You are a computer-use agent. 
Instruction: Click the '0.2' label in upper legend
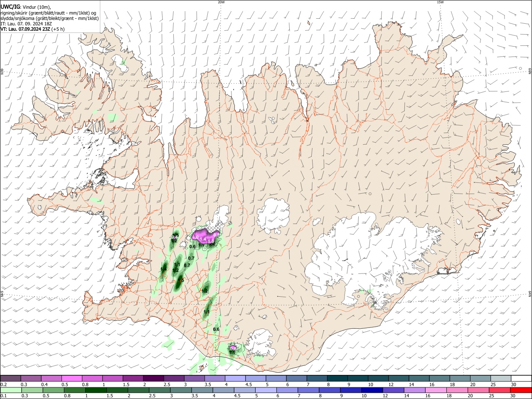pyautogui.click(x=4, y=384)
